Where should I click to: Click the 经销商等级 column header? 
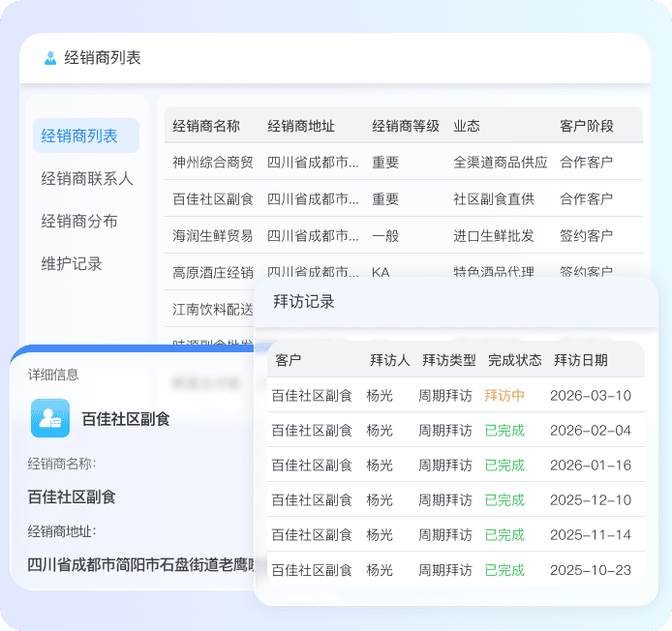(406, 126)
